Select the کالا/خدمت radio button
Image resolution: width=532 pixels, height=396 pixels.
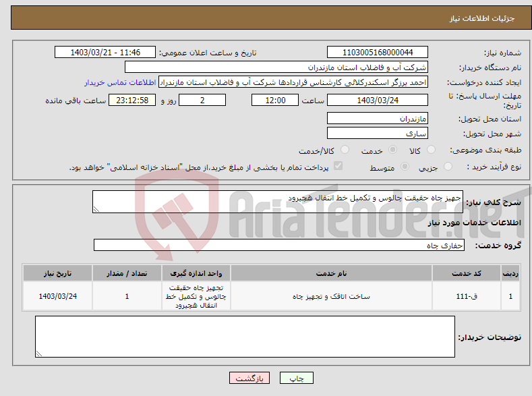[345, 150]
